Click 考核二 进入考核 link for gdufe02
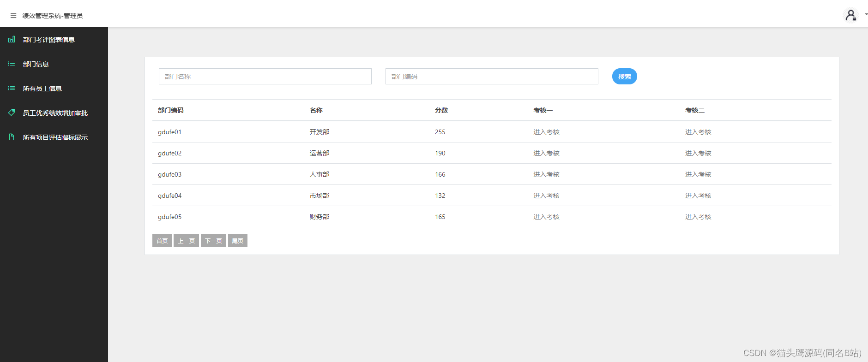 (698, 153)
